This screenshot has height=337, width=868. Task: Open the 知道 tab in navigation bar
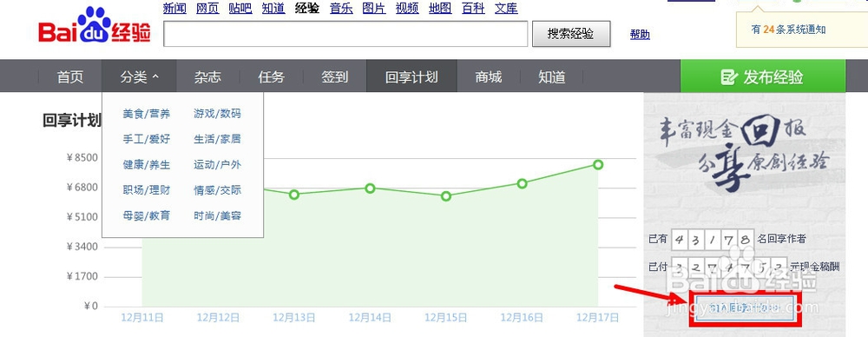point(552,76)
